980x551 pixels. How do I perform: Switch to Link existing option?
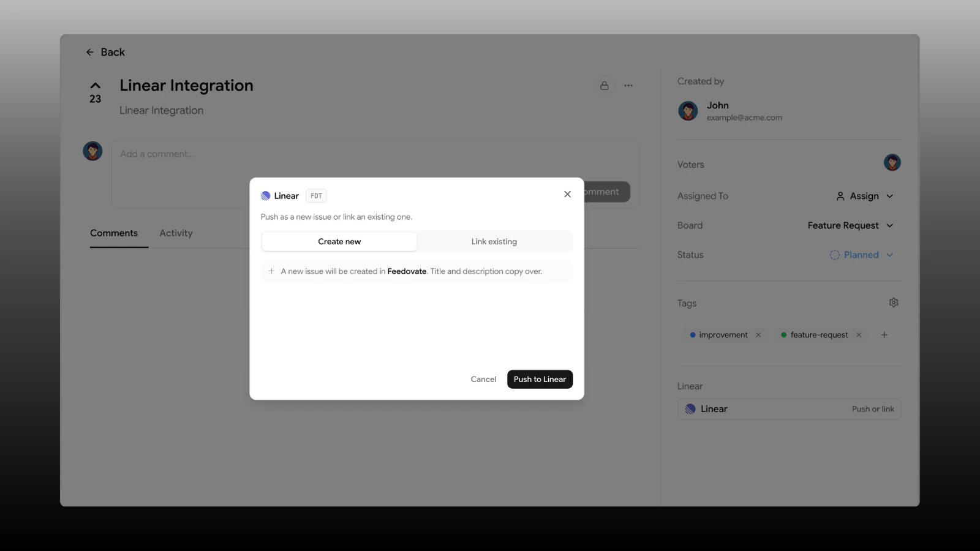click(494, 242)
